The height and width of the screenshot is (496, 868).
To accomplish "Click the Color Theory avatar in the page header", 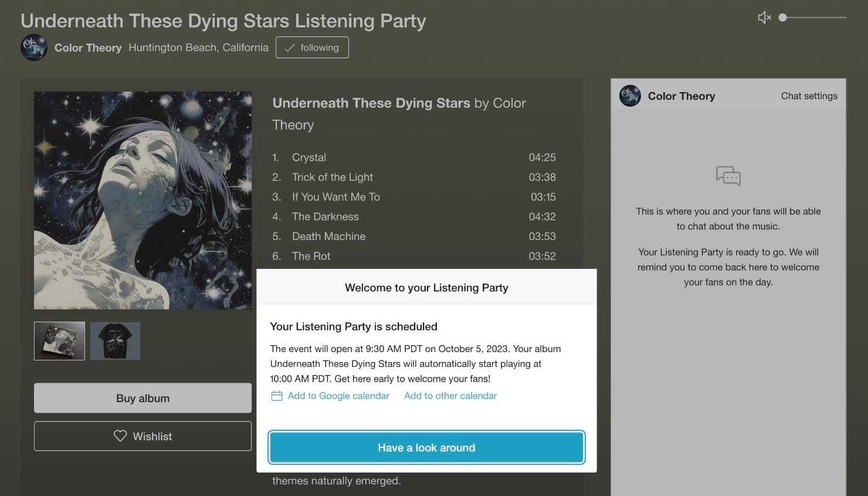I will click(34, 48).
